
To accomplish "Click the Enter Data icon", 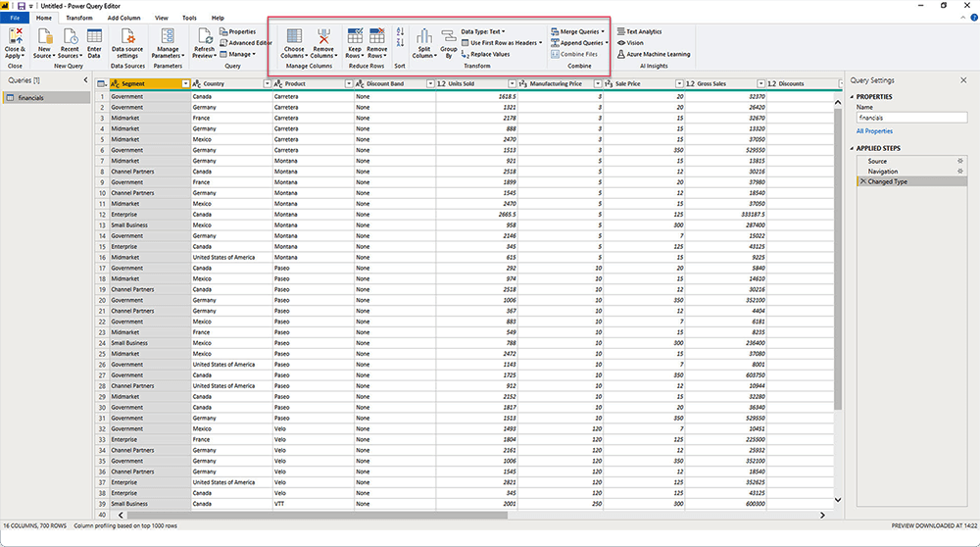I will pyautogui.click(x=94, y=36).
